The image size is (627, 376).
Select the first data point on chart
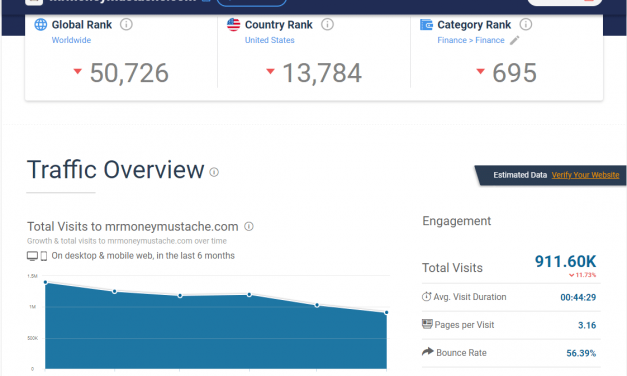[x=46, y=282]
